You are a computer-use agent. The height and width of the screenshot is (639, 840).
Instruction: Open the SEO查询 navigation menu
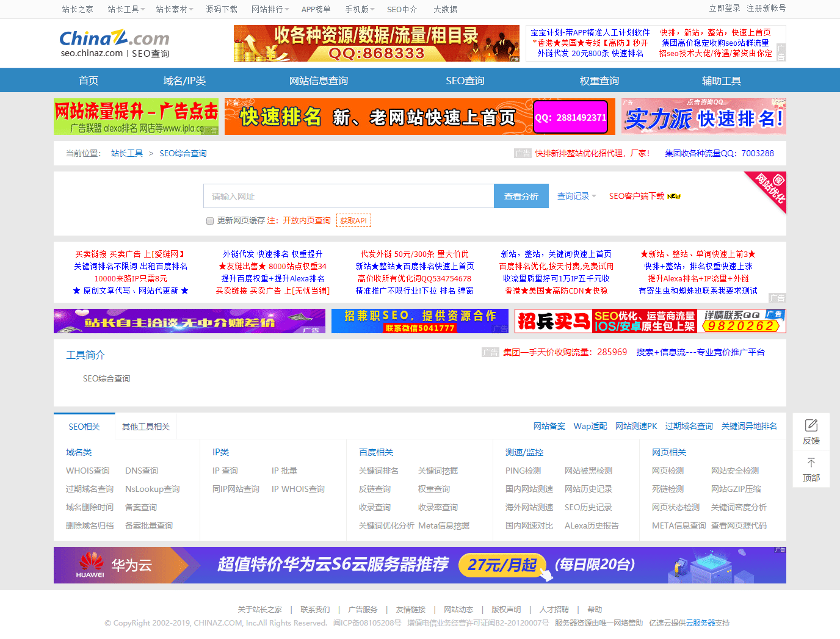(x=465, y=81)
